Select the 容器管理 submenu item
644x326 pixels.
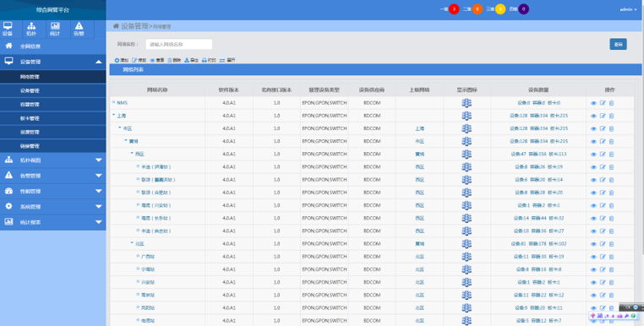pyautogui.click(x=53, y=104)
